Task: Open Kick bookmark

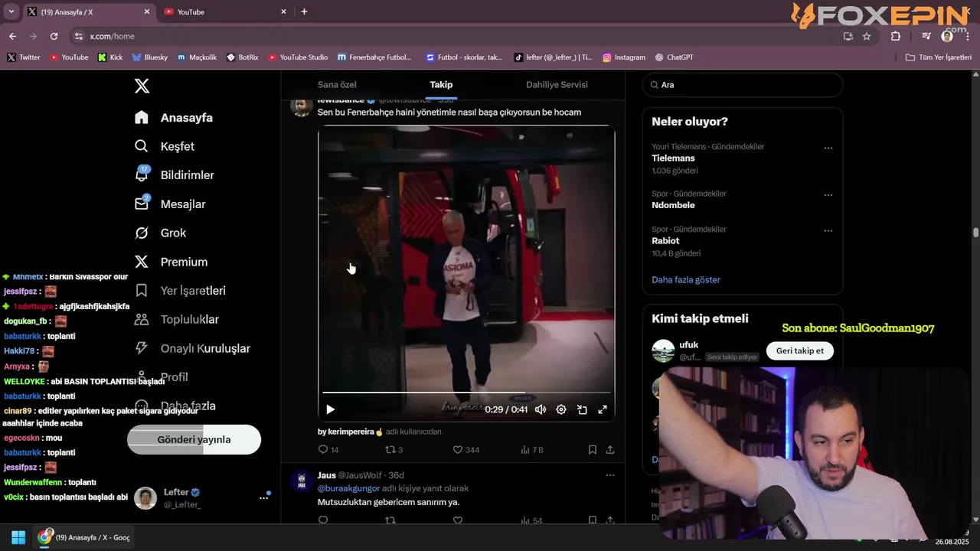Action: [x=110, y=57]
